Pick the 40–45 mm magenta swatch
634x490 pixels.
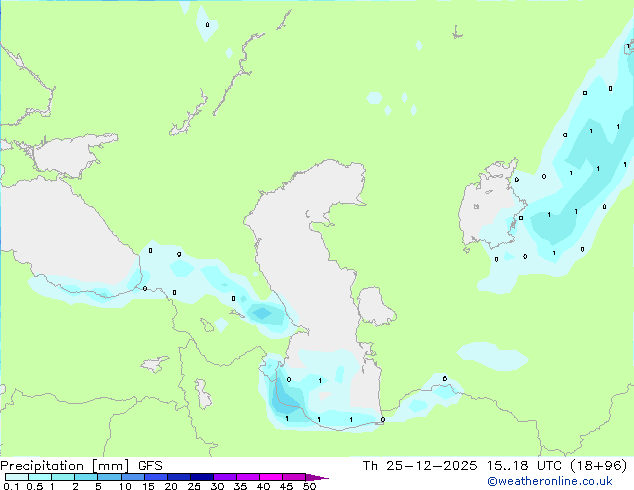[x=271, y=477]
